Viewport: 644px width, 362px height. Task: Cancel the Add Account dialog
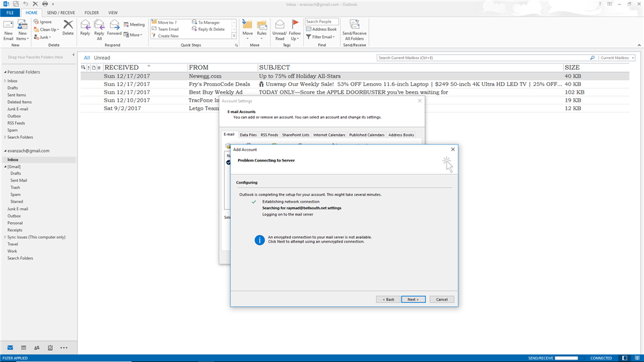(x=441, y=299)
